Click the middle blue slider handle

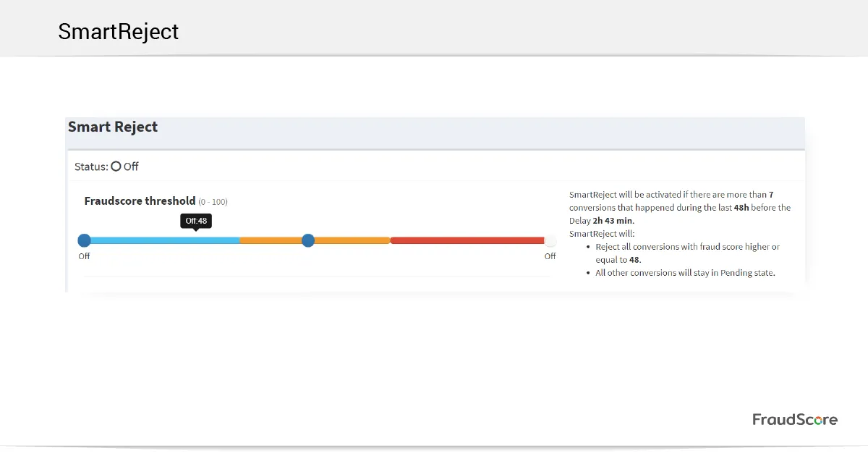[308, 240]
